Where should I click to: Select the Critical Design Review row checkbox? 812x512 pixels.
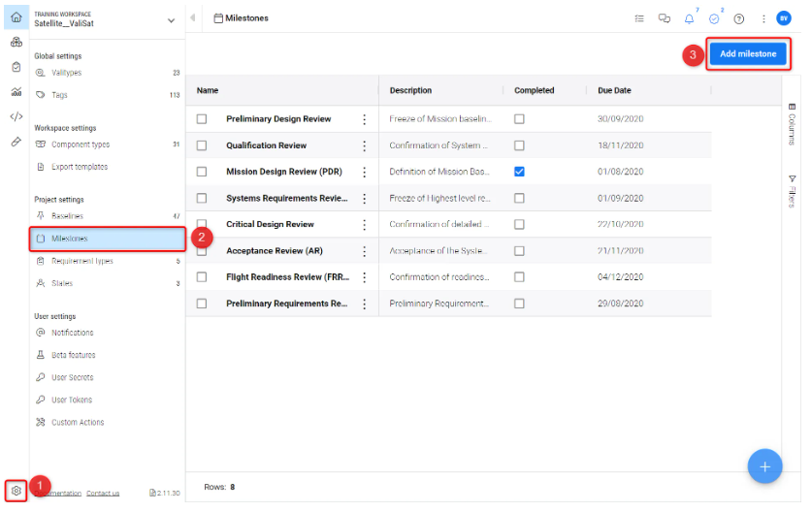pyautogui.click(x=202, y=224)
